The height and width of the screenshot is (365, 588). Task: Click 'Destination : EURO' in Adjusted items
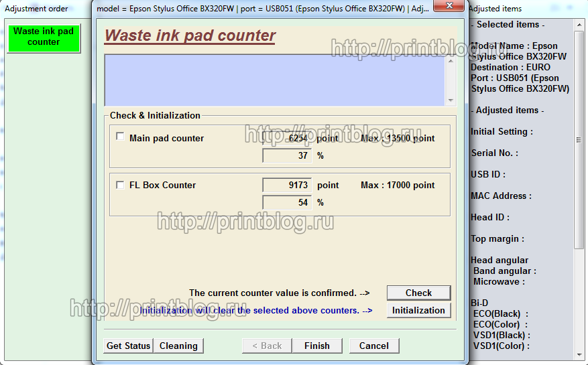point(510,68)
